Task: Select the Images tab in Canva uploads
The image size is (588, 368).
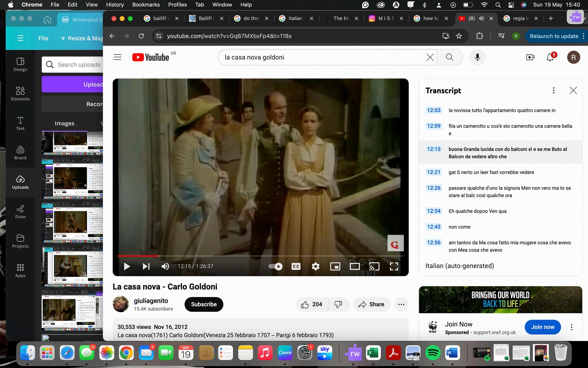Action: (x=64, y=123)
